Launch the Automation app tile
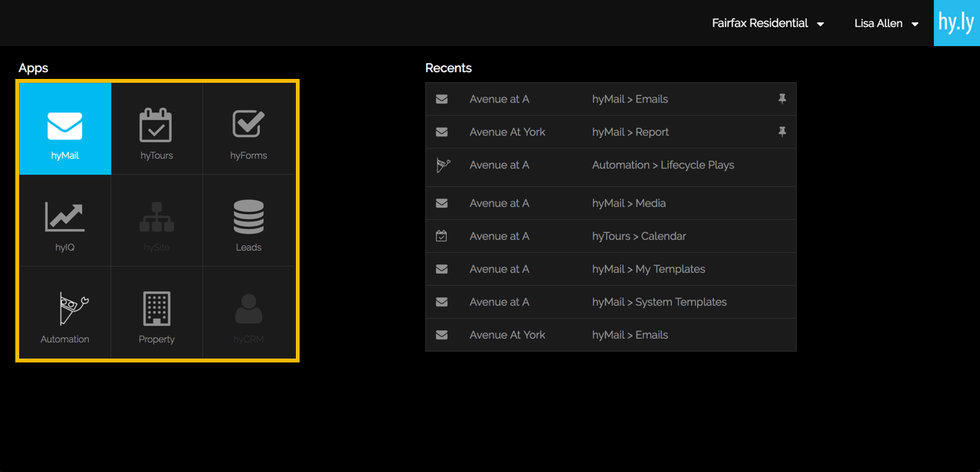This screenshot has height=472, width=980. pyautogui.click(x=65, y=313)
